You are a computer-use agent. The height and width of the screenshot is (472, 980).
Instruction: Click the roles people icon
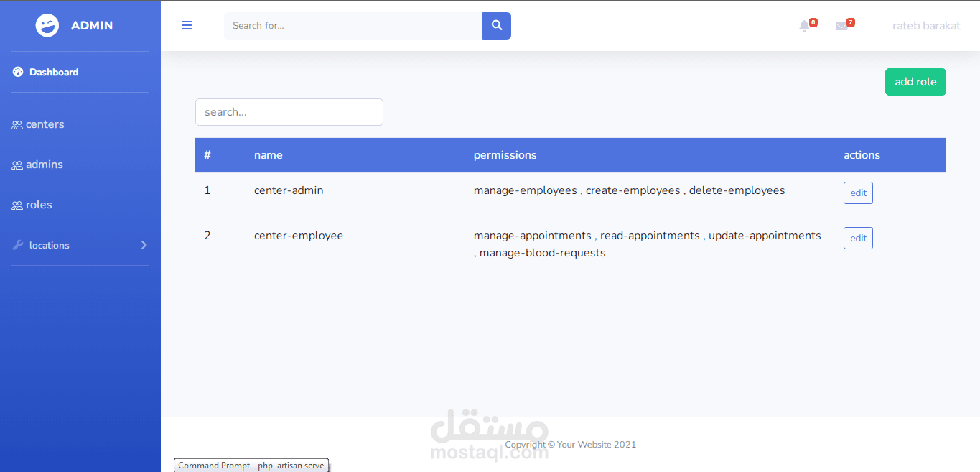tap(17, 205)
